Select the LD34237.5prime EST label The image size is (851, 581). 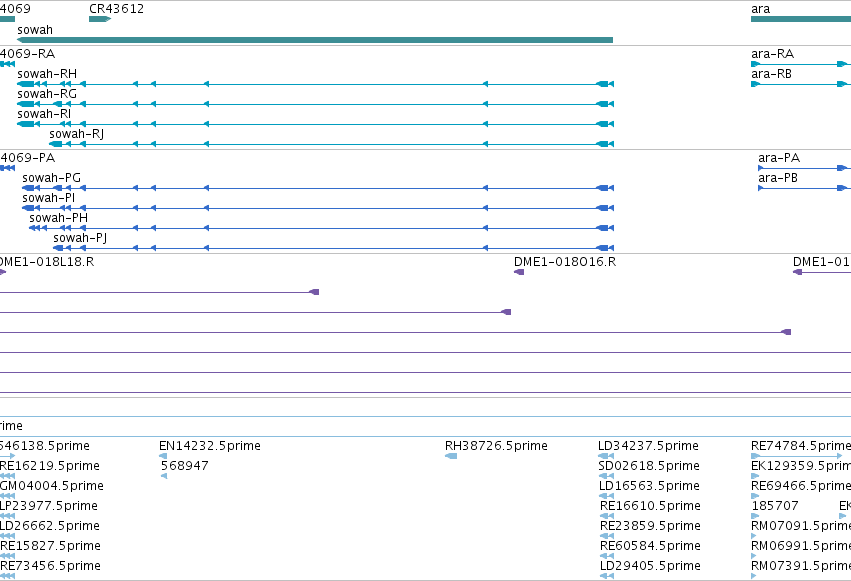pos(648,446)
